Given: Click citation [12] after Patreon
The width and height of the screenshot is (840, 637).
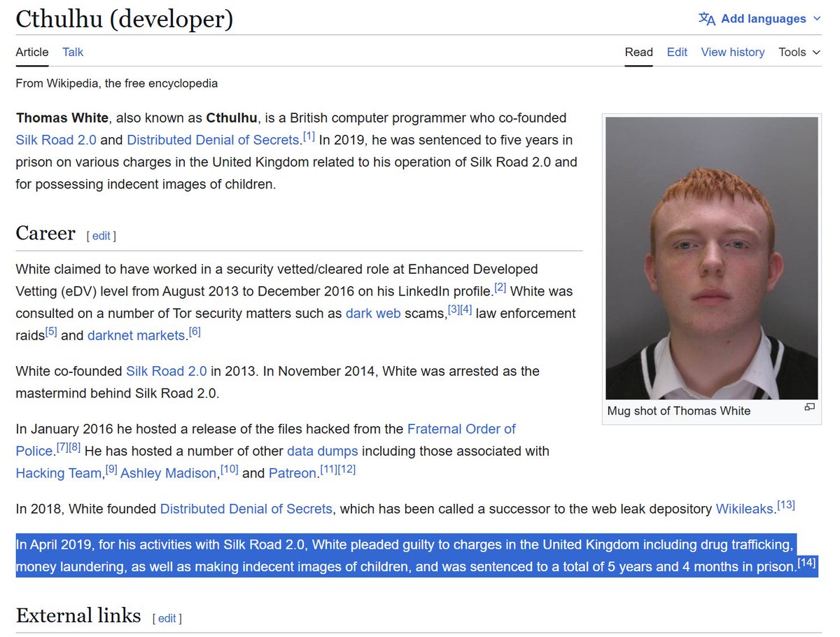Looking at the screenshot, I should coord(346,470).
